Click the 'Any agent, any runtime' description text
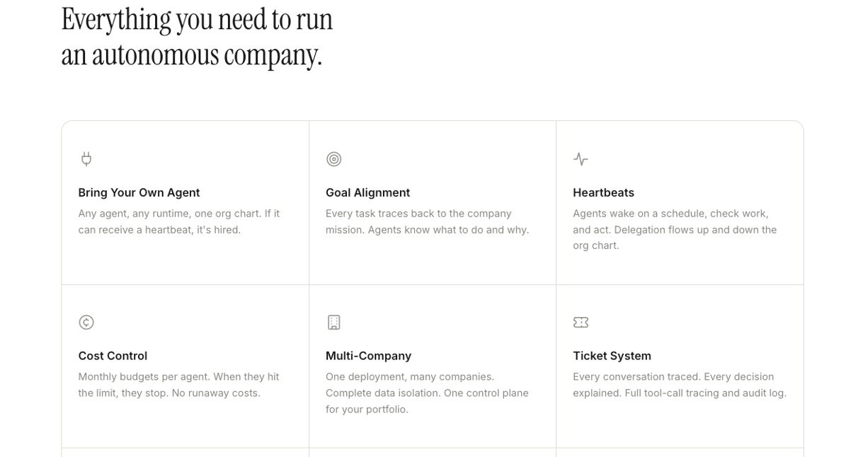The image size is (868, 457). point(179,221)
